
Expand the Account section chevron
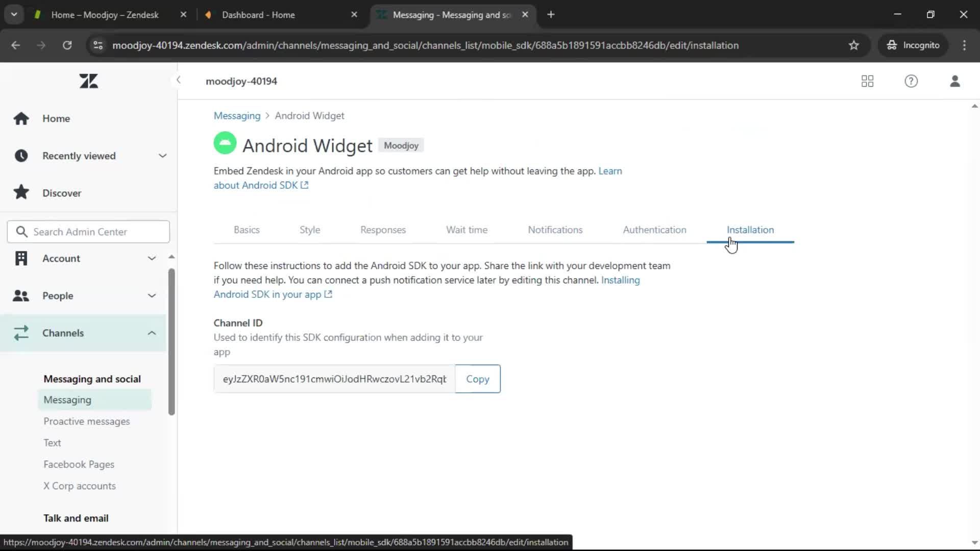[152, 258]
